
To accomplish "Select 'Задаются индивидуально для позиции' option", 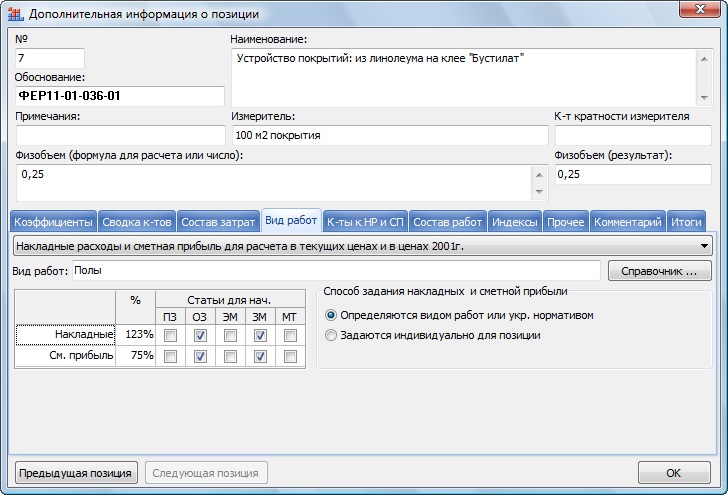I will (433, 335).
